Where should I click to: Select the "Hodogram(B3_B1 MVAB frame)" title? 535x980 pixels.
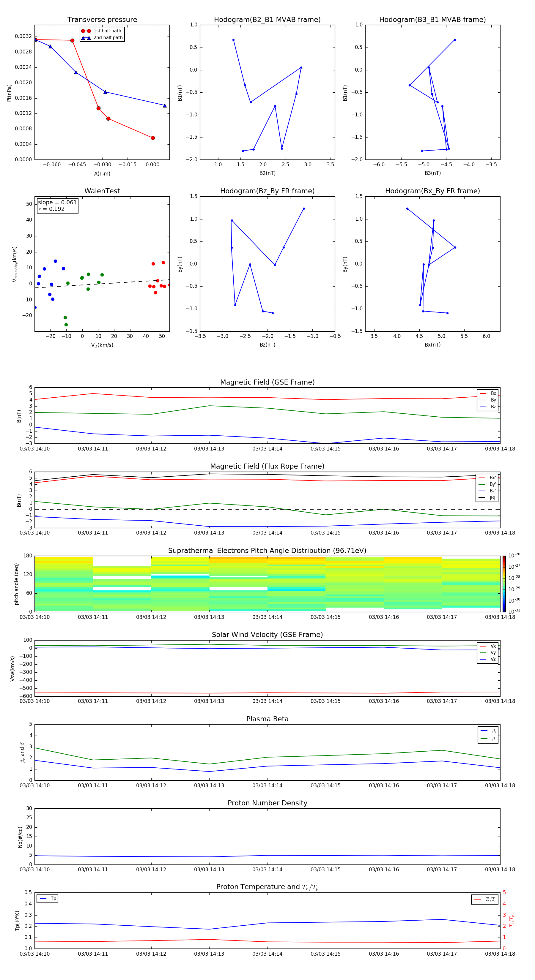(432, 19)
